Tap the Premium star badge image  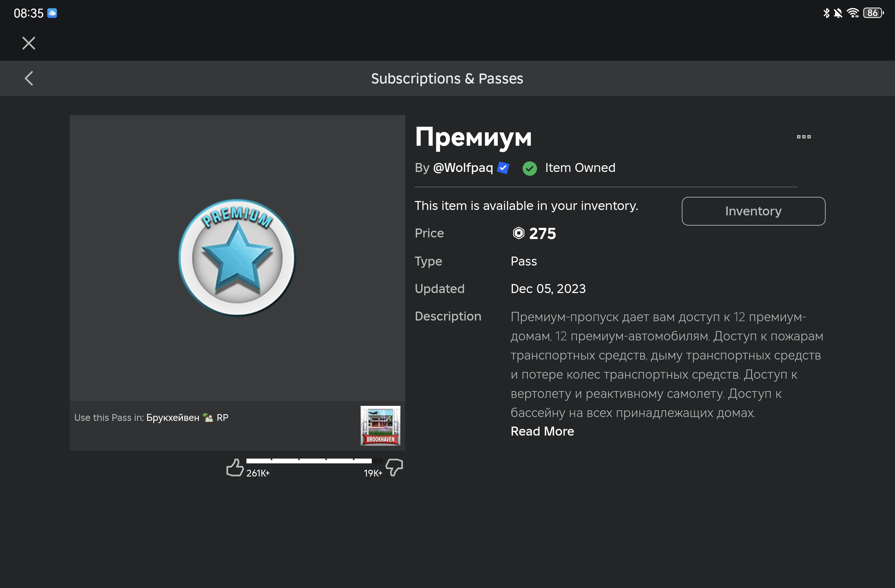(x=237, y=258)
